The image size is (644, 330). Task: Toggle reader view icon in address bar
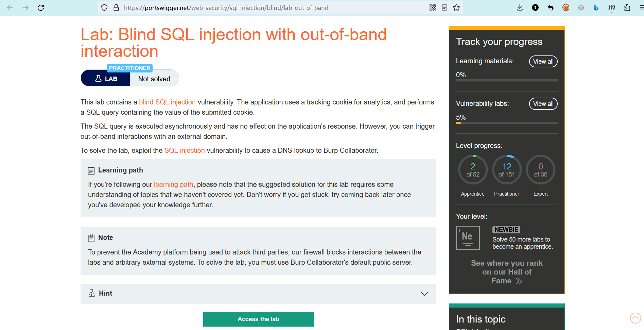(445, 7)
